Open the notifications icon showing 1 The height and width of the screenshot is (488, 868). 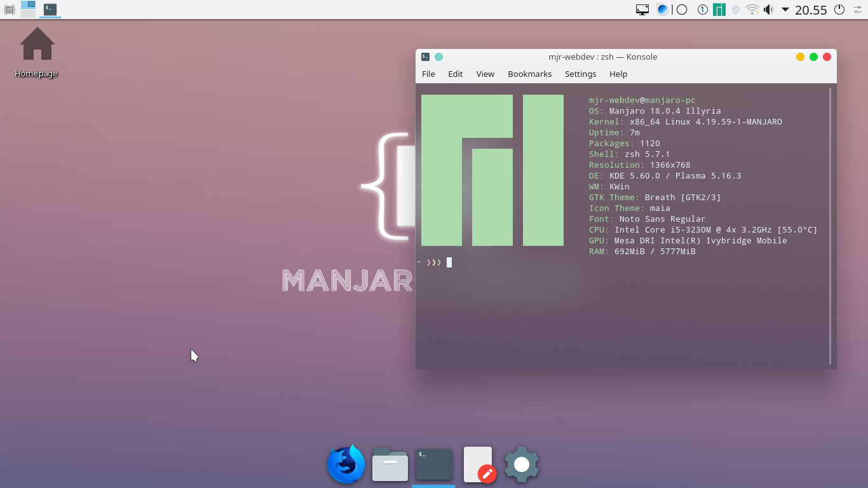click(702, 10)
